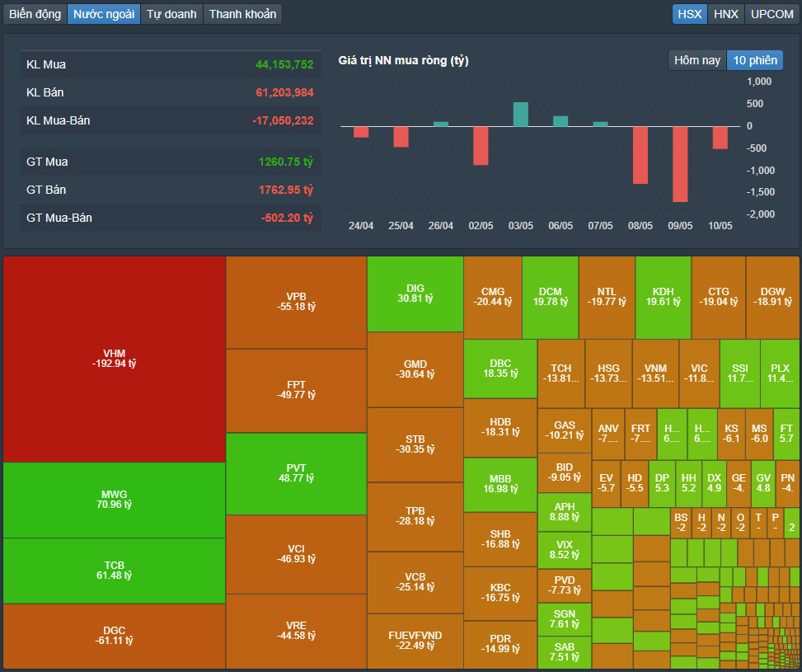Select the VPB treemap tile
The width and height of the screenshot is (802, 672).
coord(296,302)
